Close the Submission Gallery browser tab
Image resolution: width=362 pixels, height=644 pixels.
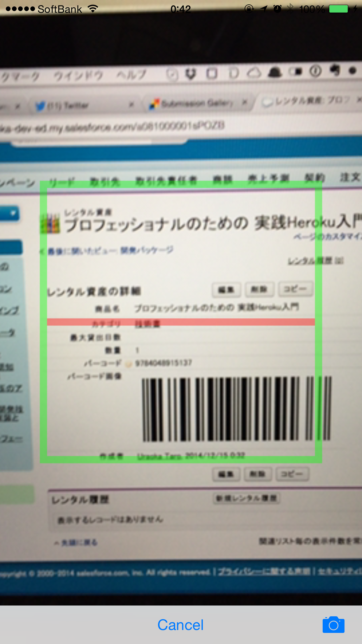(x=245, y=102)
